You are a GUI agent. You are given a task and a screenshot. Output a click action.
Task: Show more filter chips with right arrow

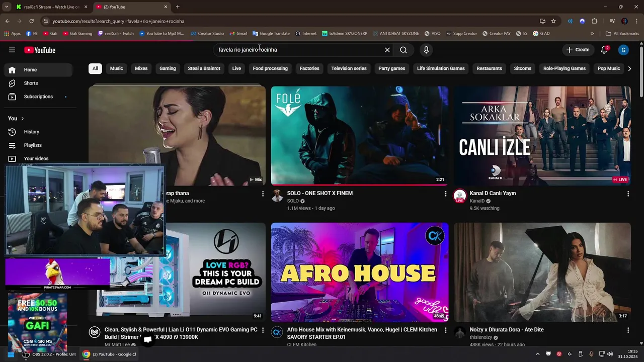(x=629, y=68)
